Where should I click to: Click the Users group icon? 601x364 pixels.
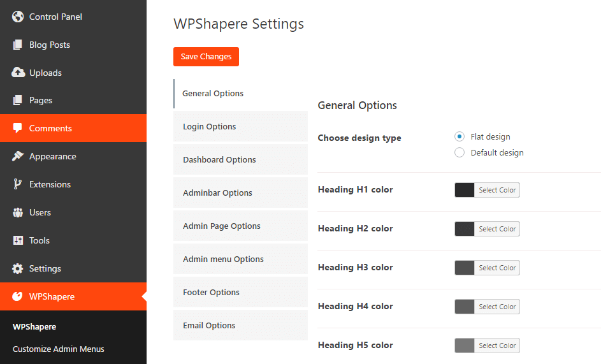pos(18,212)
